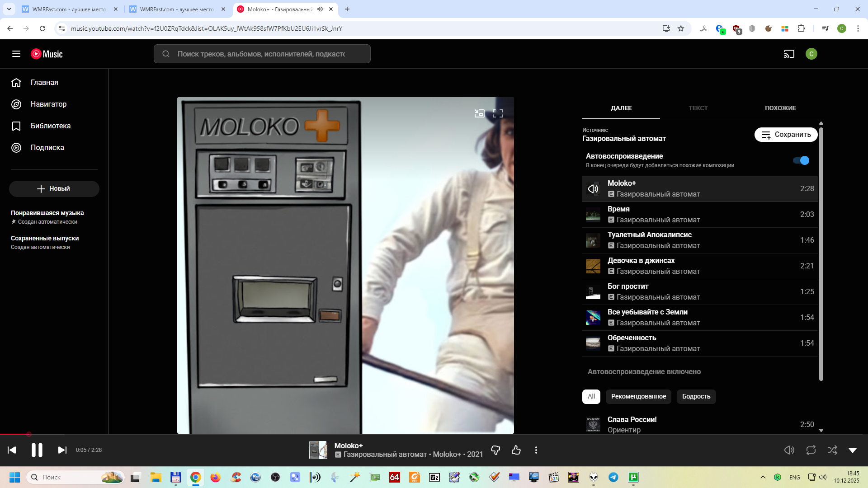Screen dimensions: 868x488
Task: Skip to the next track
Action: [62, 450]
